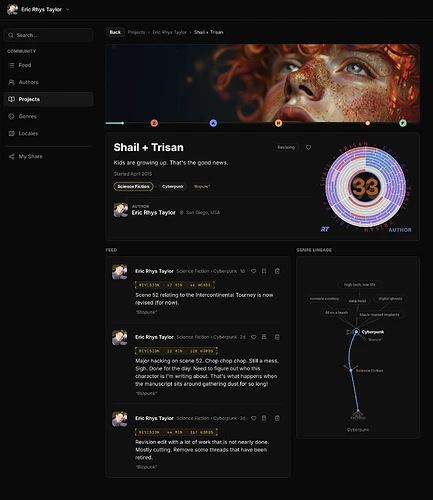The image size is (433, 500).
Task: Click the avatar on the 2d feed post
Action: tap(120, 338)
